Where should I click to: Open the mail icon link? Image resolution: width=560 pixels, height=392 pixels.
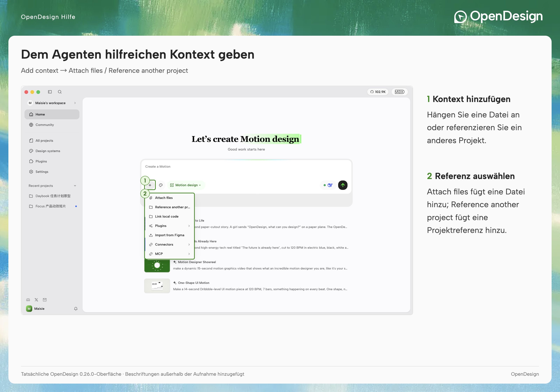[45, 300]
